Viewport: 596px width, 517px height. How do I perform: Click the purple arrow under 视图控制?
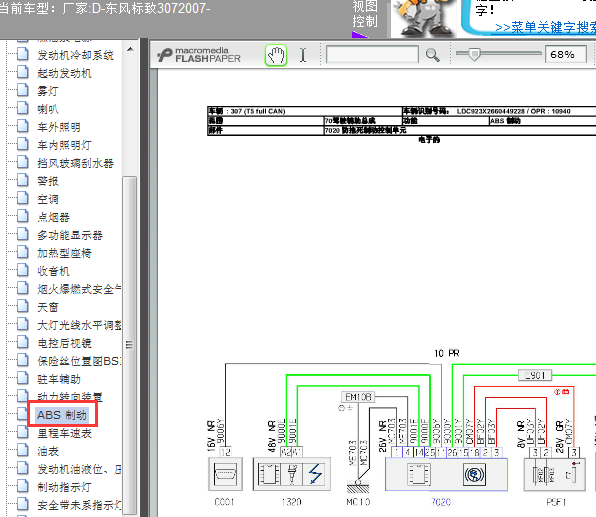click(x=359, y=35)
